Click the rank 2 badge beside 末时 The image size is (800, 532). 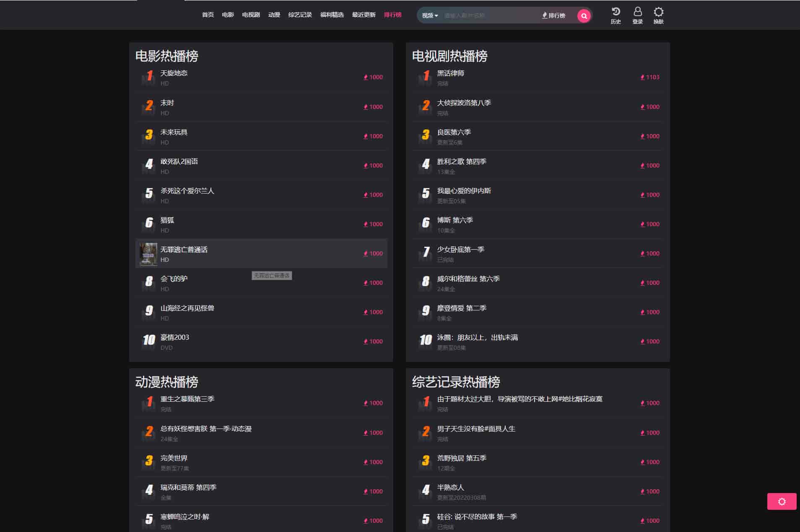(149, 106)
